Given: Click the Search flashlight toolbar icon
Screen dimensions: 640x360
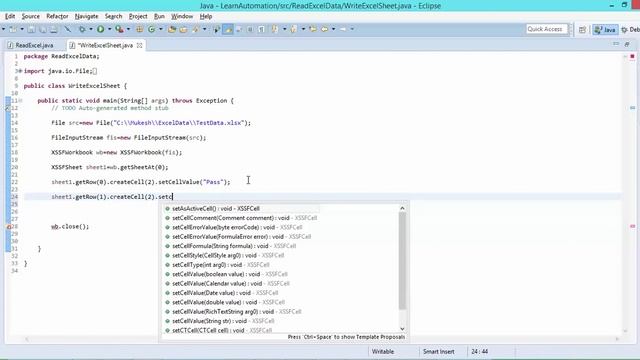Looking at the screenshot, I should [195, 29].
